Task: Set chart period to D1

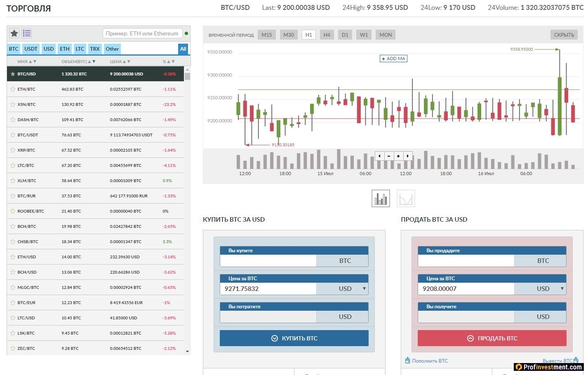Action: [x=345, y=35]
